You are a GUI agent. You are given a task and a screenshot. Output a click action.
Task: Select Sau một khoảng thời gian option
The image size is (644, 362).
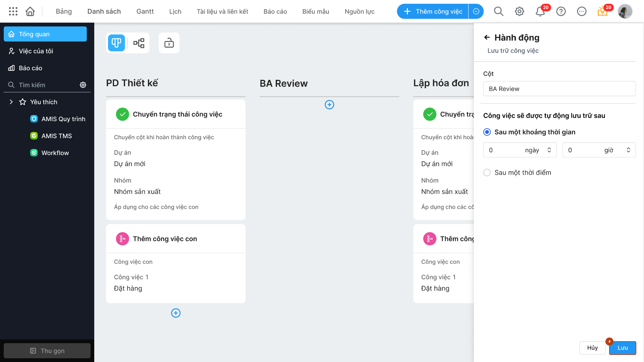(x=487, y=132)
